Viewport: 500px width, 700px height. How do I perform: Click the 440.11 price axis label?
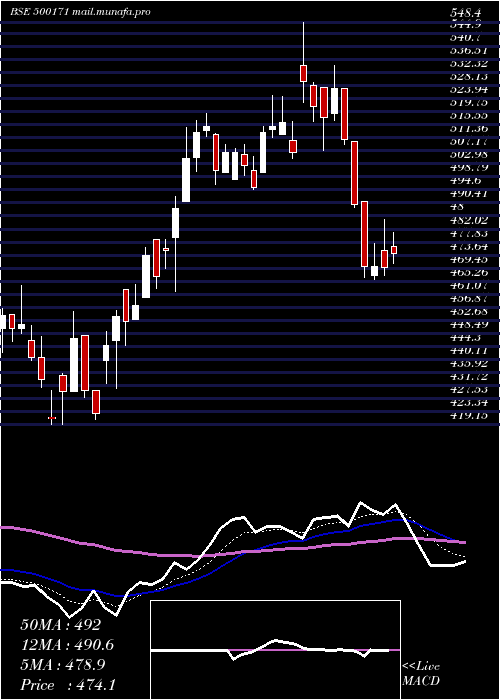[x=468, y=350]
